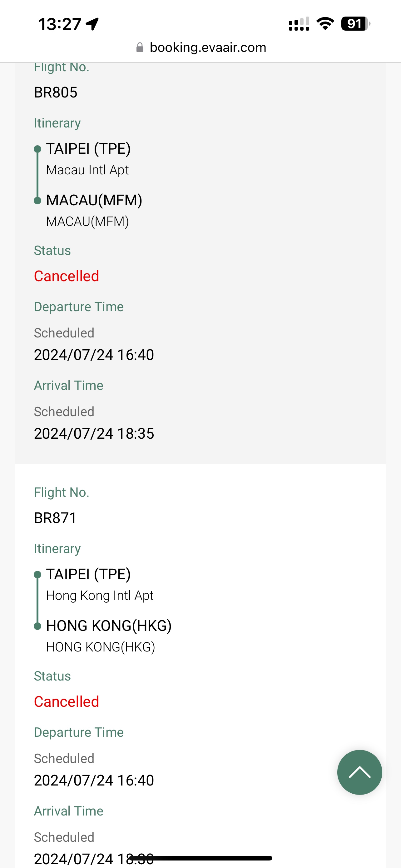
Task: Select flight number BR871
Action: pos(55,518)
